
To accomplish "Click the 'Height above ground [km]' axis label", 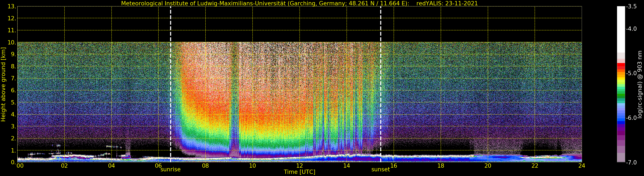I will point(3,84).
